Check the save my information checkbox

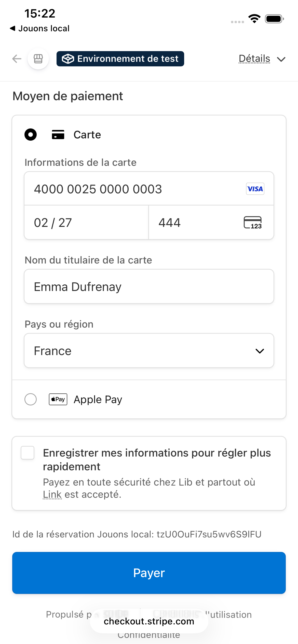point(28,453)
